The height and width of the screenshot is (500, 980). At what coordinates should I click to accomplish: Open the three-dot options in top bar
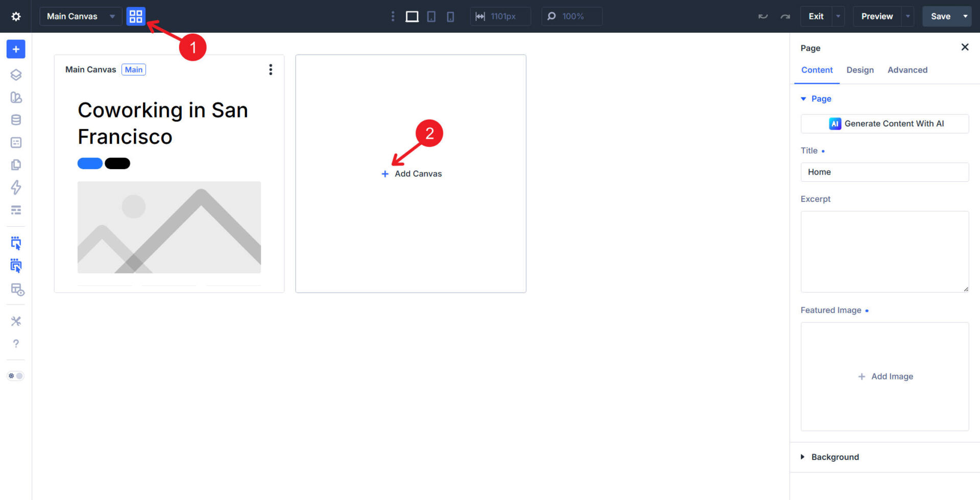pos(393,16)
